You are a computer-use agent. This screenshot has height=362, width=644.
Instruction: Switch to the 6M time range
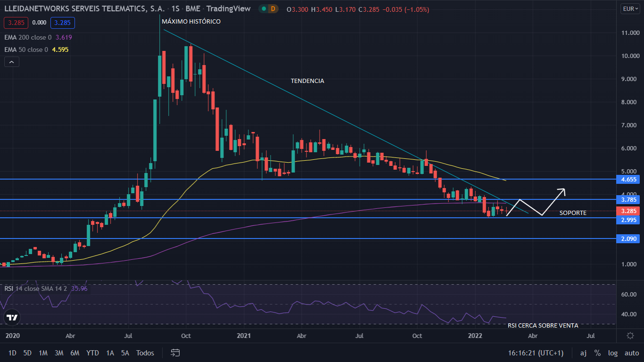[74, 353]
